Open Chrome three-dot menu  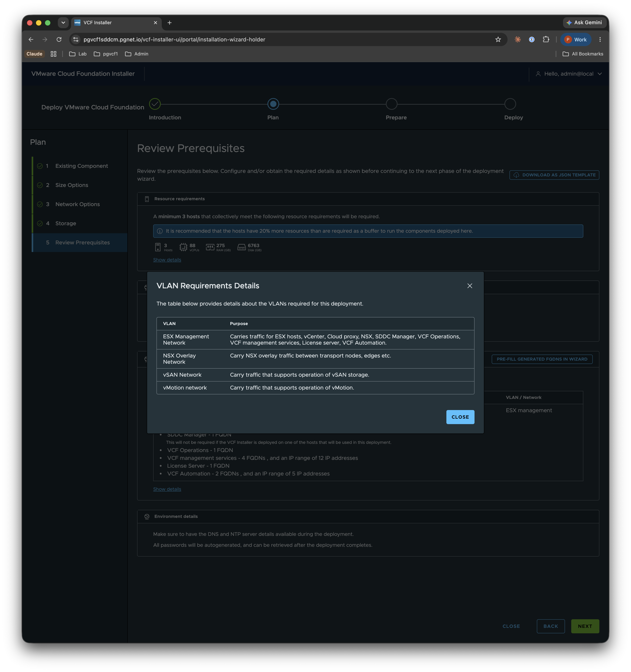click(600, 39)
